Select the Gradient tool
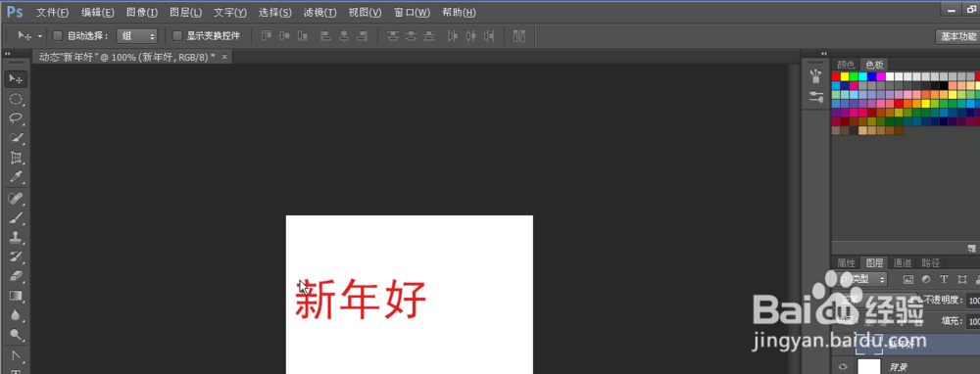This screenshot has height=374, width=980. (17, 296)
